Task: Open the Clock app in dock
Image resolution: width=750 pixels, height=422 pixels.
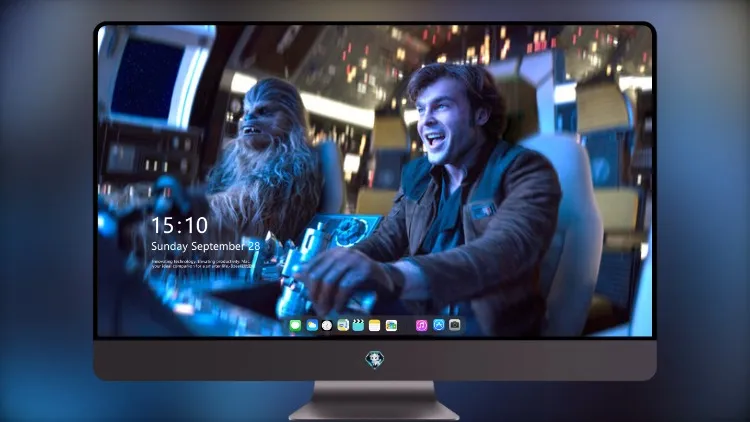Action: click(327, 325)
